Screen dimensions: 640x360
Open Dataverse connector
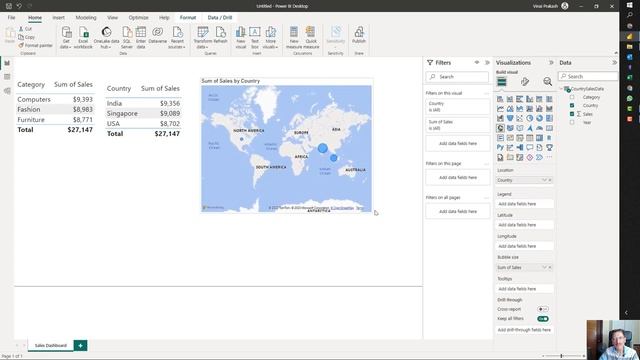click(x=158, y=36)
